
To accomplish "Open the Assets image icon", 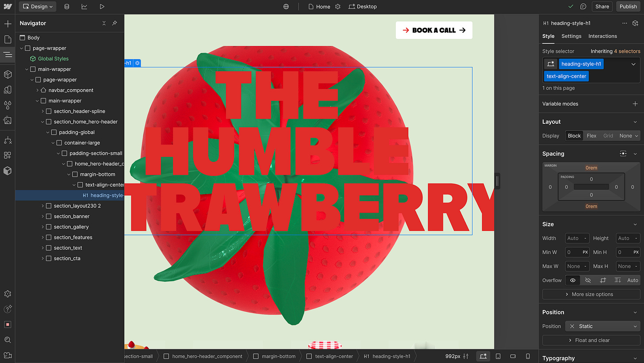I will coord(8,120).
